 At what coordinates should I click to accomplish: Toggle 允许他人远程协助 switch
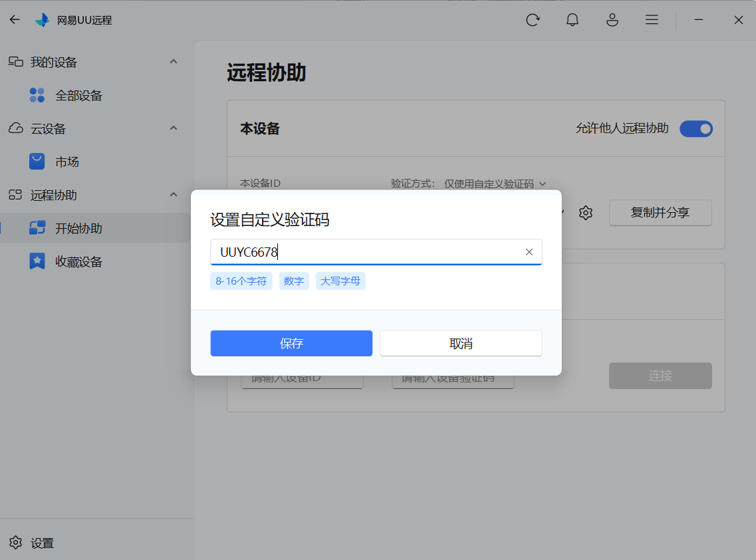(x=695, y=129)
